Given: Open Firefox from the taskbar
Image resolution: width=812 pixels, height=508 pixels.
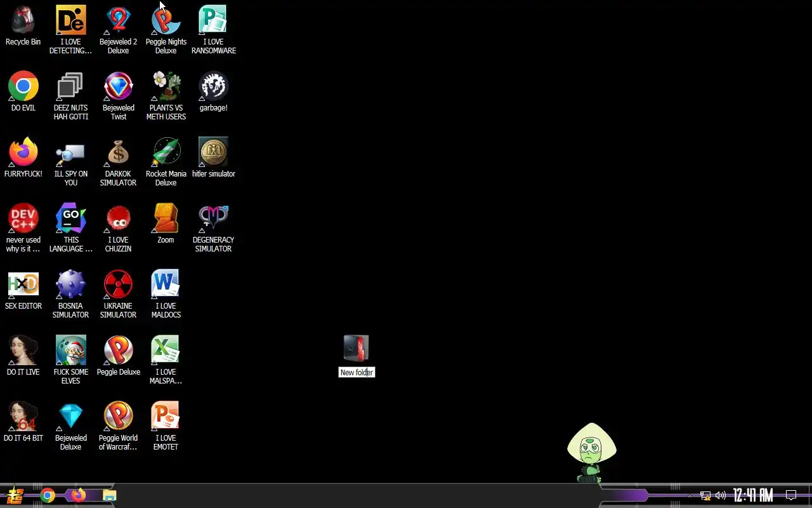Looking at the screenshot, I should click(78, 495).
